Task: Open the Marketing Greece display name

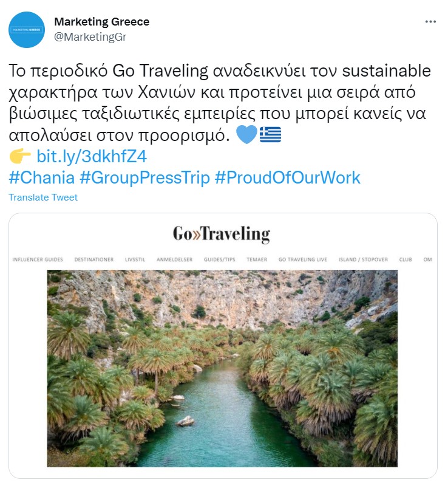Action: tap(102, 22)
